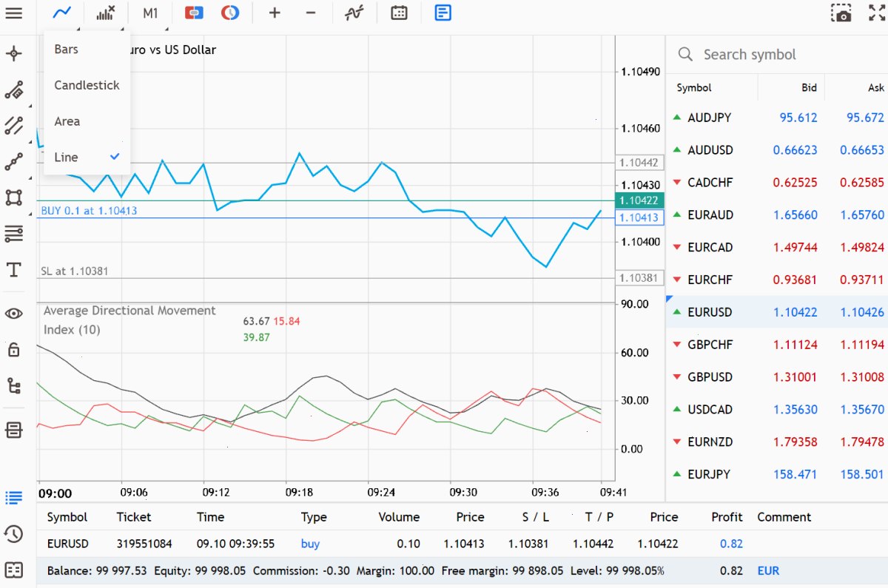Image resolution: width=888 pixels, height=588 pixels.
Task: Click the SL at 1.10381 level line
Action: 326,278
